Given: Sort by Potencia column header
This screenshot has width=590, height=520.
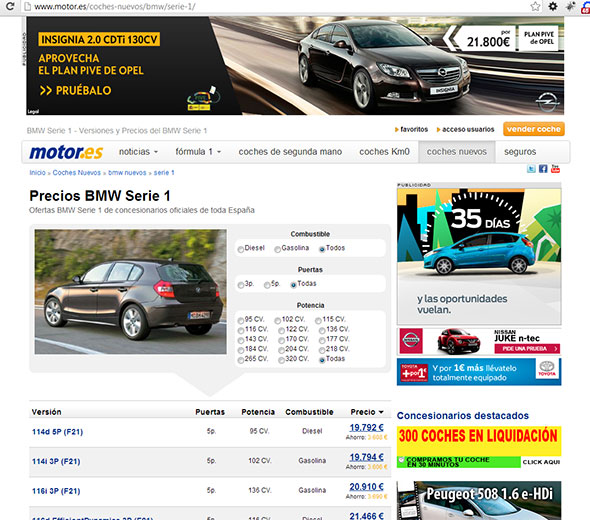Looking at the screenshot, I should coord(258,412).
